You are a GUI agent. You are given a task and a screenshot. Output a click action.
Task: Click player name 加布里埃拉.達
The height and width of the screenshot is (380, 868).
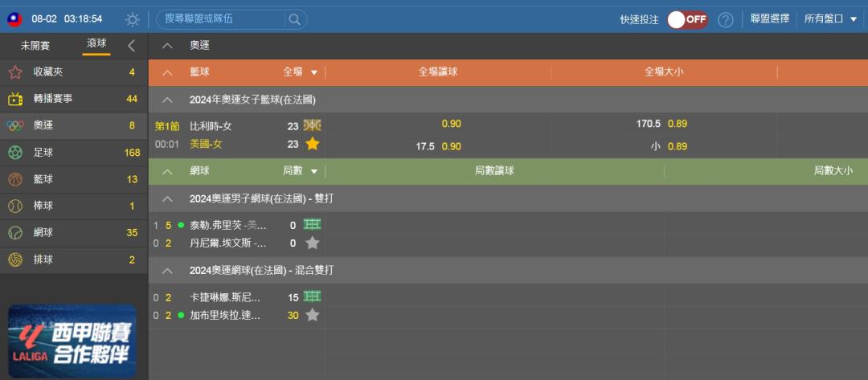(x=224, y=315)
